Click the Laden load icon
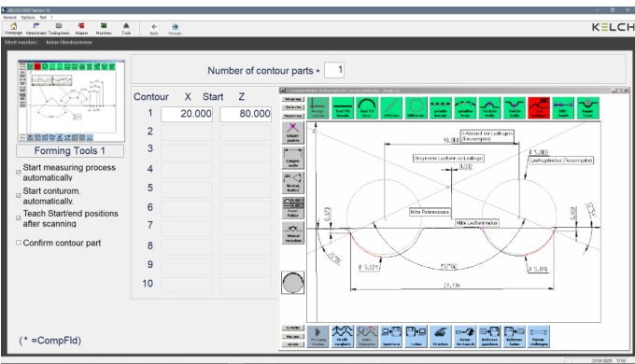Screen dimensions: 635x364 (x=416, y=336)
